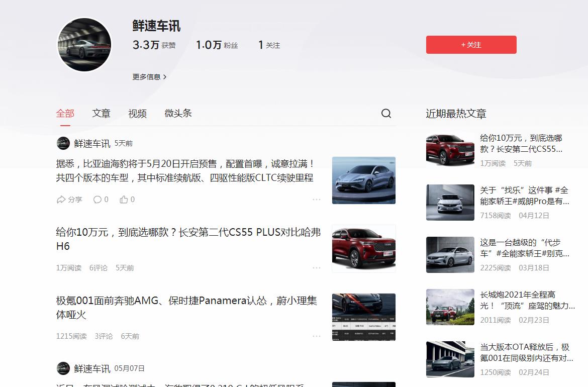
Task: Open post text 据悉，比亚迪海豹将于5月20日
Action: (185, 170)
